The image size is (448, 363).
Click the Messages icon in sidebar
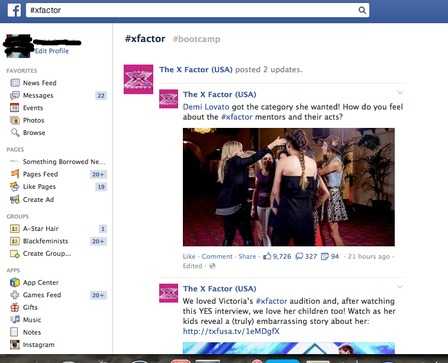pos(15,95)
